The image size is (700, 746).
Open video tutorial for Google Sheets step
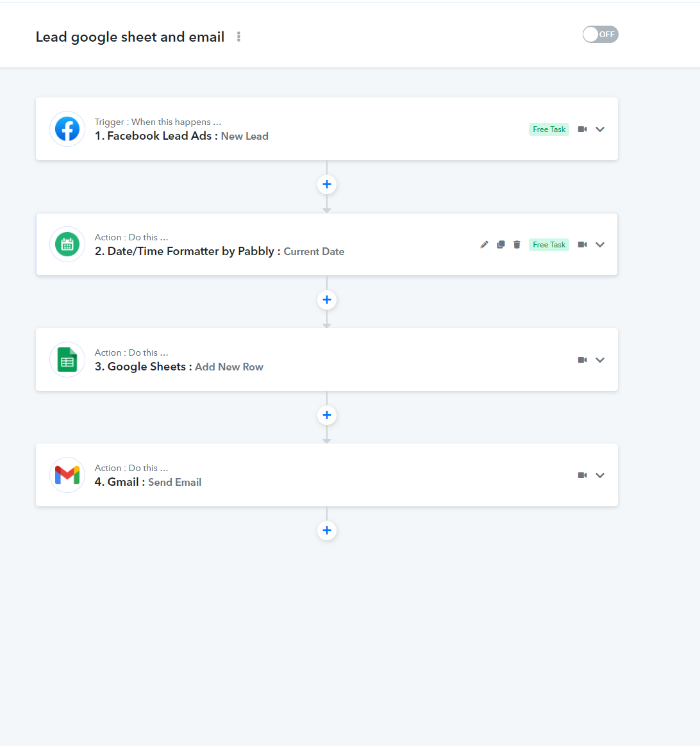click(x=583, y=360)
